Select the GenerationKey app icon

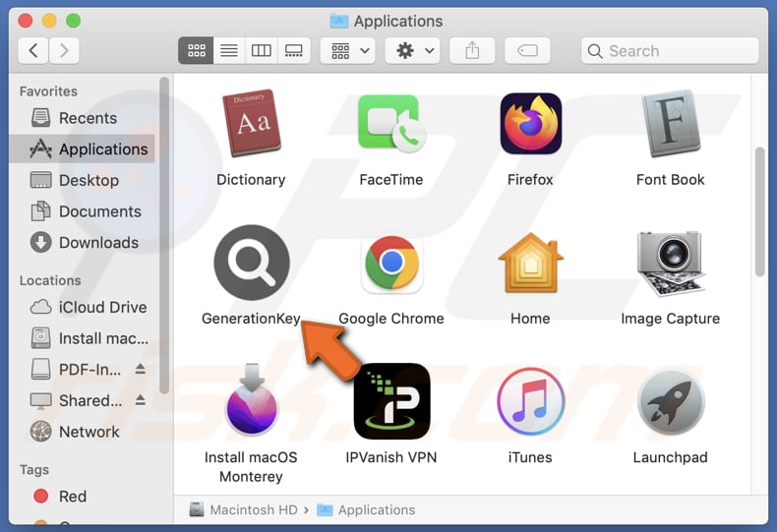[252, 263]
